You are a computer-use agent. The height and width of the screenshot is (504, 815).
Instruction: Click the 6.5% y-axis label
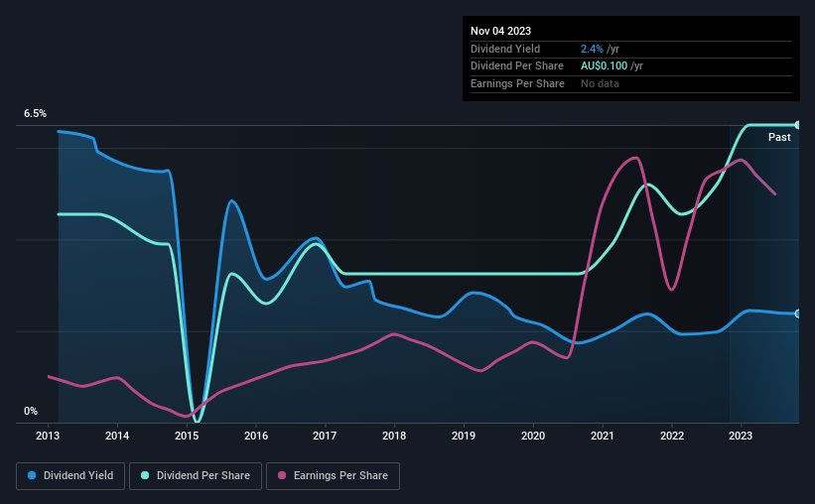(35, 113)
